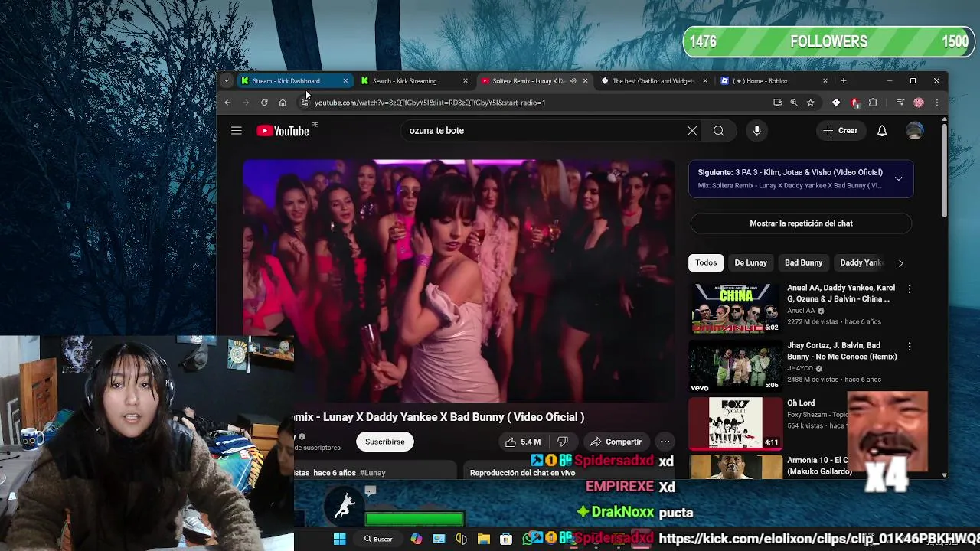Open the YouTube account avatar menu
980x551 pixels.
(x=915, y=131)
